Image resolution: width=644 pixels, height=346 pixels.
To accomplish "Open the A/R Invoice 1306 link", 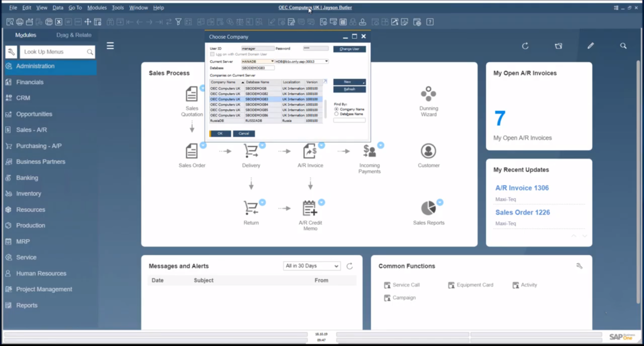I will coord(522,188).
